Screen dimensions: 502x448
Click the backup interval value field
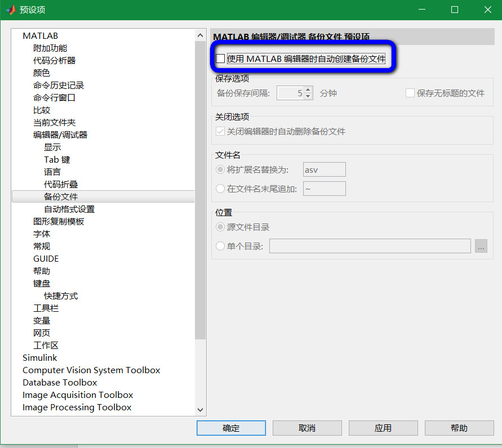291,93
